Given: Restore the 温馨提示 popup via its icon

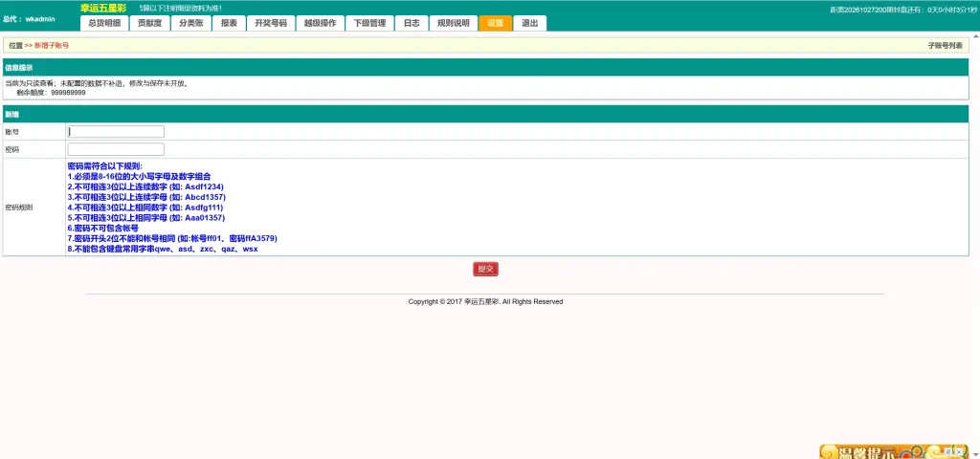Looking at the screenshot, I should click(x=948, y=450).
